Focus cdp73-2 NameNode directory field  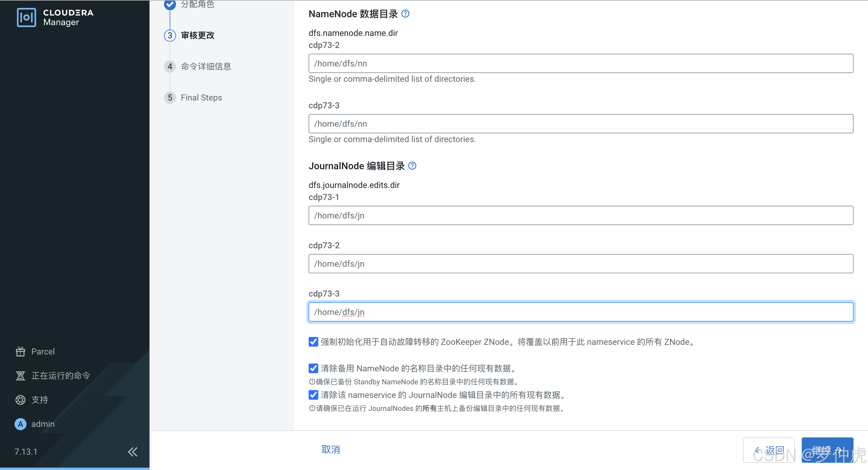[x=580, y=63]
